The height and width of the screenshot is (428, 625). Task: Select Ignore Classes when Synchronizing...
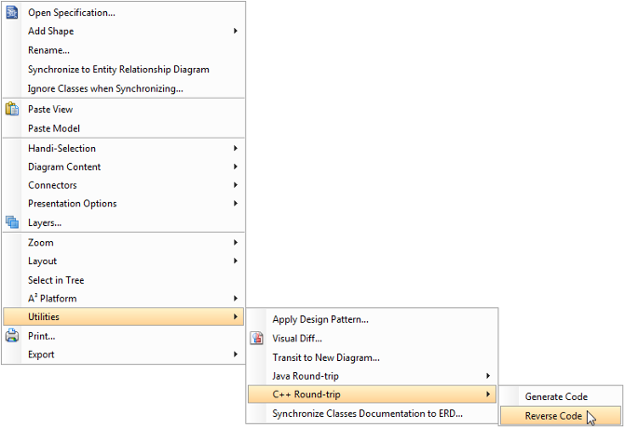124,88
